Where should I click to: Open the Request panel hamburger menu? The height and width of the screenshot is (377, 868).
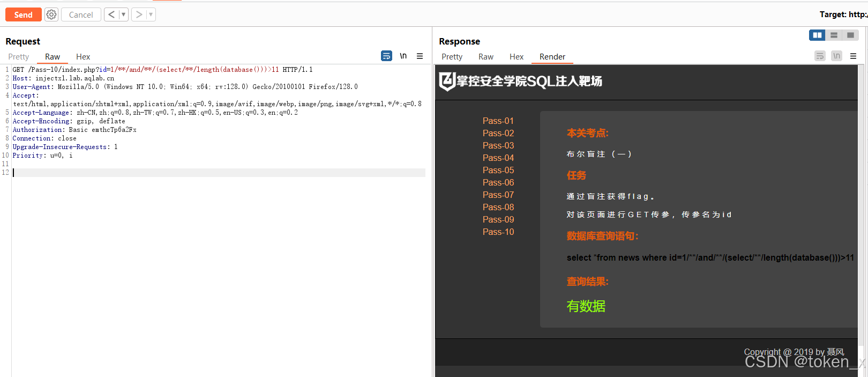coord(420,56)
